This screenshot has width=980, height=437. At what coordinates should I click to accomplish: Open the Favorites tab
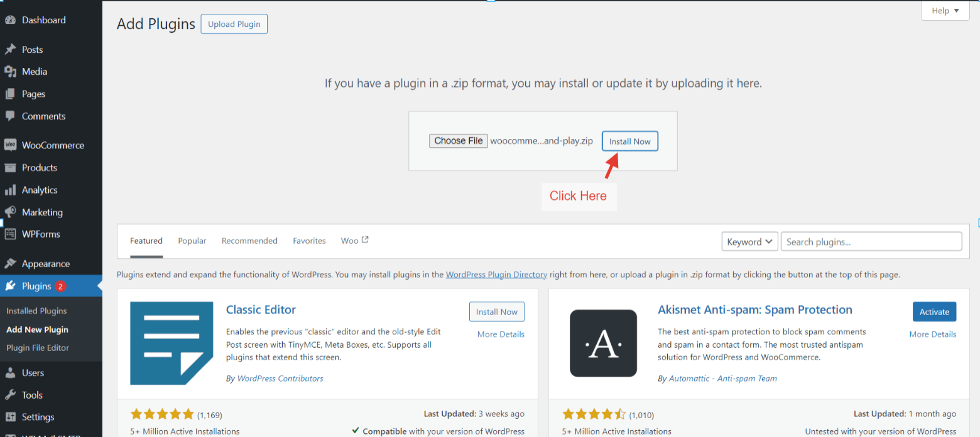pos(309,241)
